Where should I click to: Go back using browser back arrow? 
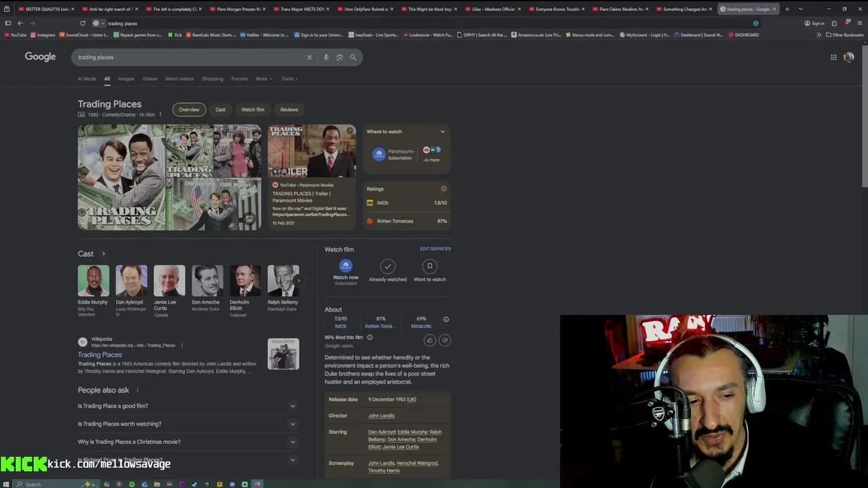click(20, 23)
